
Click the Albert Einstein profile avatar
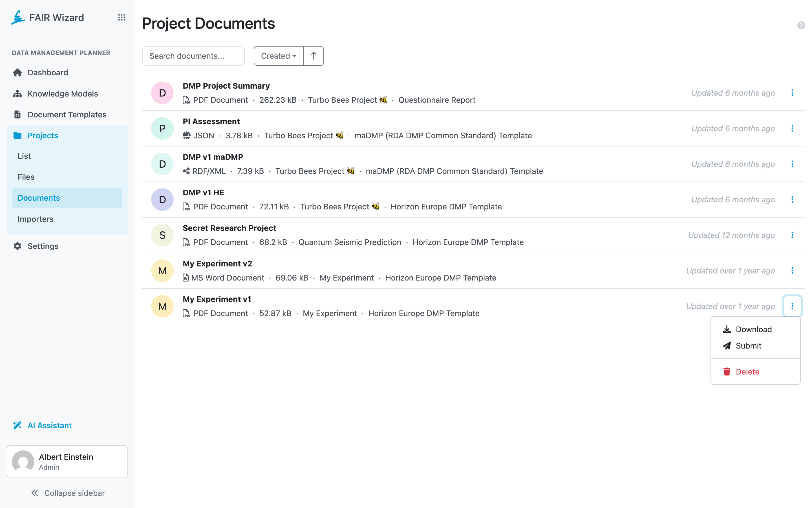tap(23, 462)
